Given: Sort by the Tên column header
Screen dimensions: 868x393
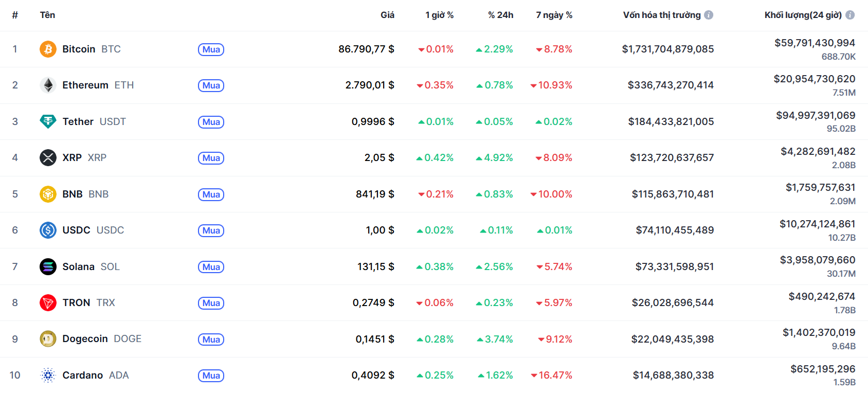Looking at the screenshot, I should (47, 15).
